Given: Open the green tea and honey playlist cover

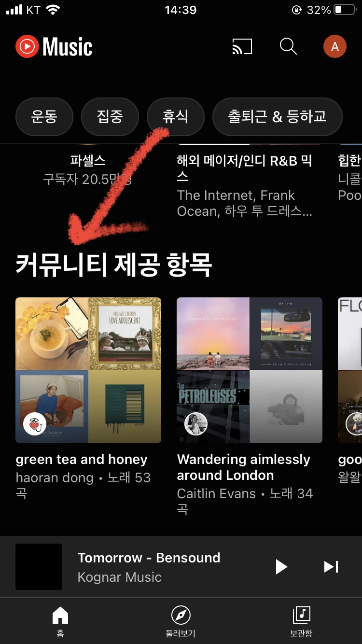Looking at the screenshot, I should point(88,370).
